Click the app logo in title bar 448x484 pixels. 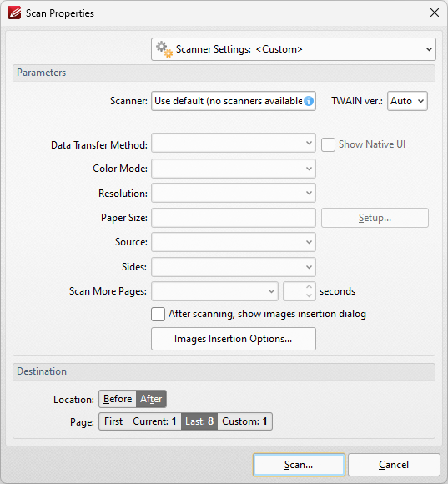pos(14,13)
